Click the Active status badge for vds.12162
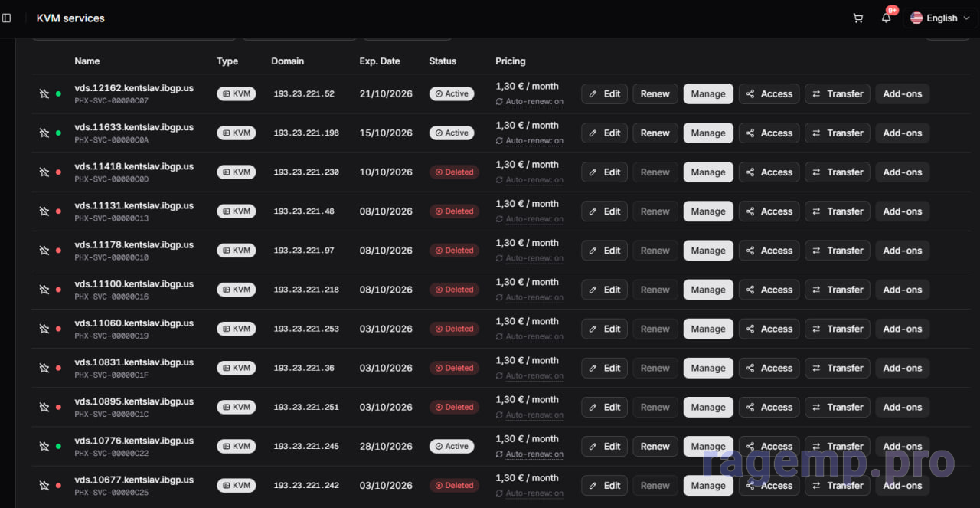980x508 pixels. pos(452,93)
